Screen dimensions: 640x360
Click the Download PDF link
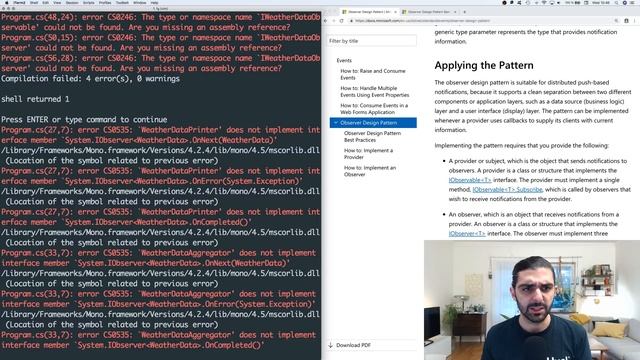coord(353,345)
